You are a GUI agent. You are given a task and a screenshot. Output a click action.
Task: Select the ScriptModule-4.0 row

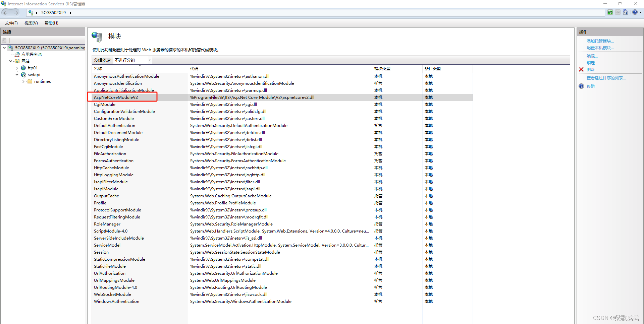pos(282,231)
